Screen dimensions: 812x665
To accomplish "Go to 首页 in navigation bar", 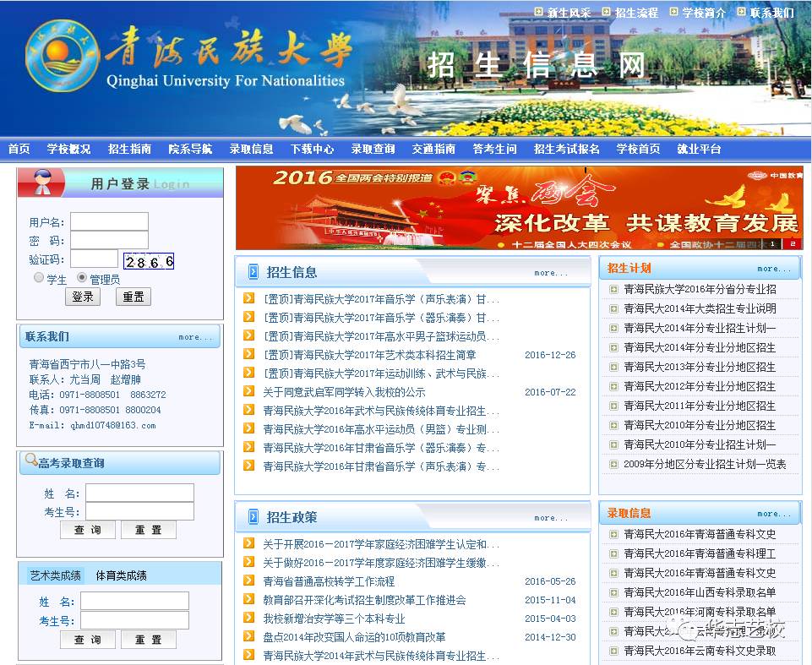I will click(x=19, y=150).
